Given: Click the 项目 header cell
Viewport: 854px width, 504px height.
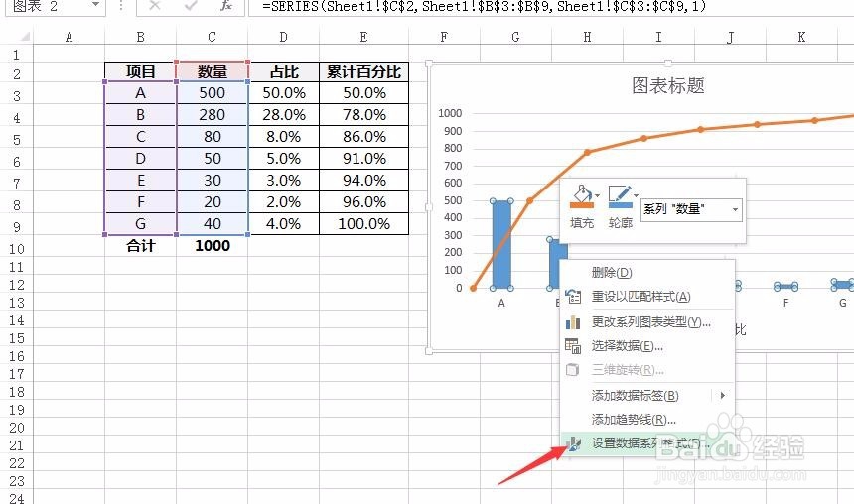Looking at the screenshot, I should coord(141,71).
